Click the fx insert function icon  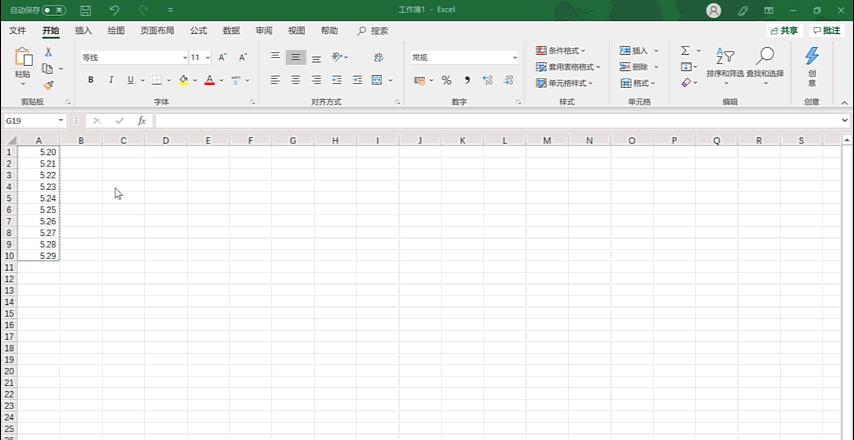(142, 121)
